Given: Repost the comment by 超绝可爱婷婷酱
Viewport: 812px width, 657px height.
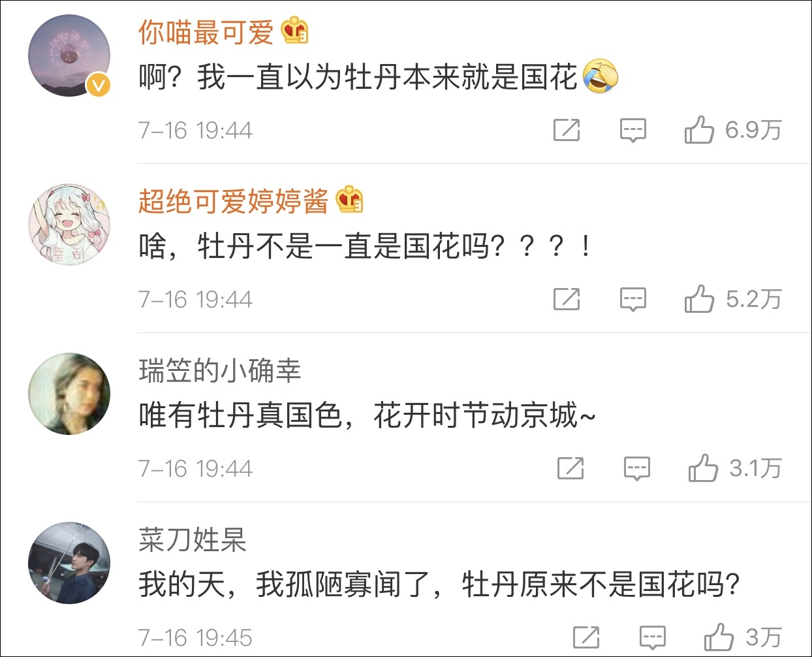Looking at the screenshot, I should [566, 300].
